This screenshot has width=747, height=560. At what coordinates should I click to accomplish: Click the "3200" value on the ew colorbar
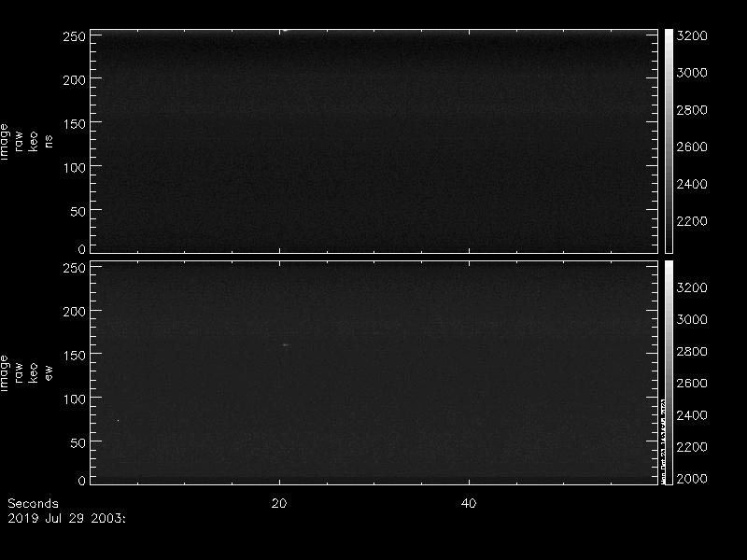692,287
